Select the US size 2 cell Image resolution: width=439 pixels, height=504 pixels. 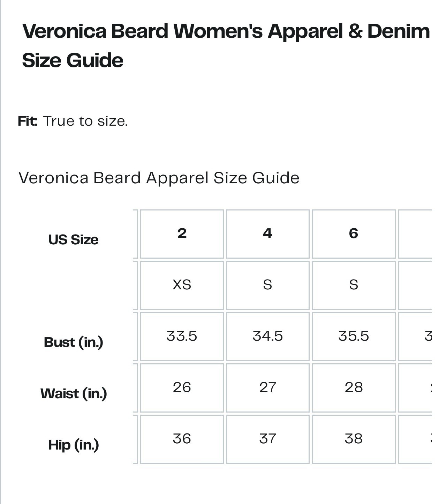pos(182,234)
